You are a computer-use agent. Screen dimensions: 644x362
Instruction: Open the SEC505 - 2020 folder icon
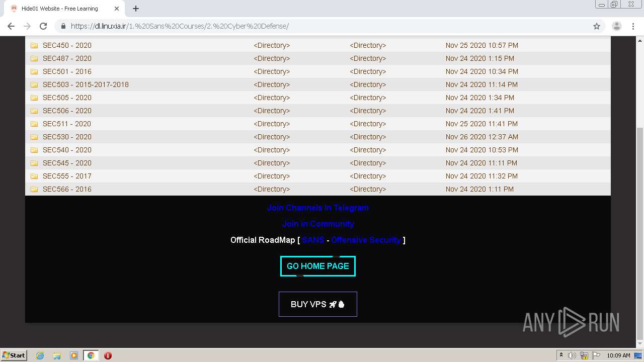point(34,98)
